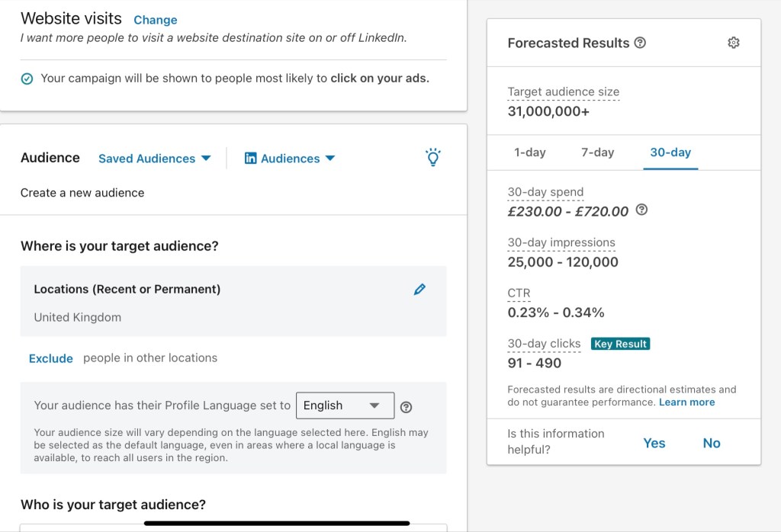The height and width of the screenshot is (532, 781).
Task: Click help icon beside Profile Language dropdown
Action: click(x=406, y=407)
